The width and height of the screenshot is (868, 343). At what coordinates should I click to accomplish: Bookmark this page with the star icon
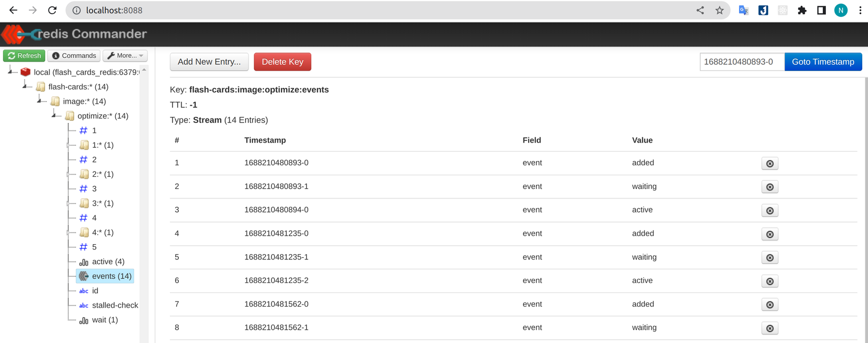(x=720, y=11)
